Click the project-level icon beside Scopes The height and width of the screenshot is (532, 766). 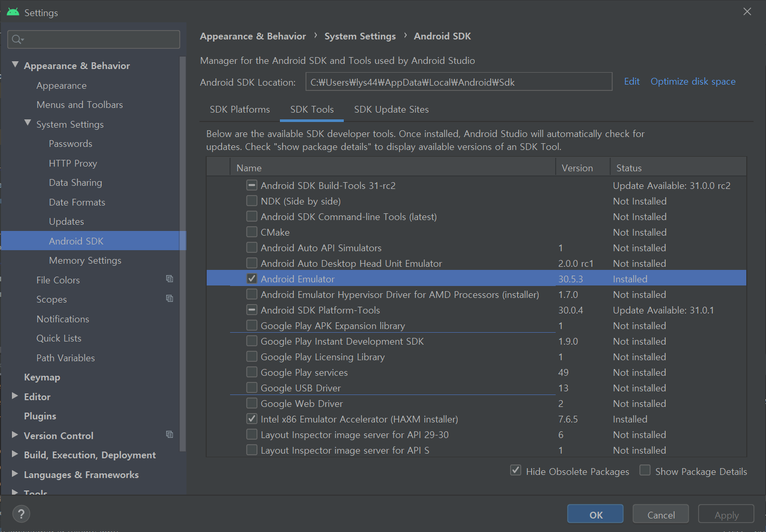point(169,298)
